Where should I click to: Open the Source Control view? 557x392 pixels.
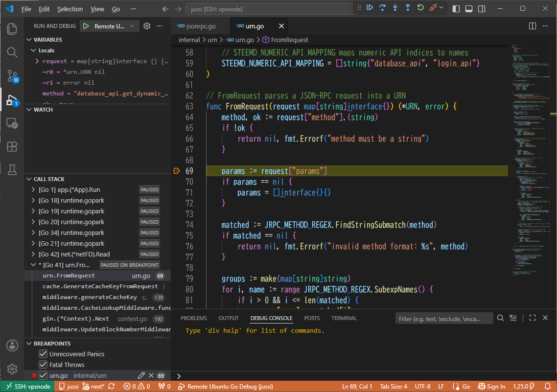pos(12,76)
